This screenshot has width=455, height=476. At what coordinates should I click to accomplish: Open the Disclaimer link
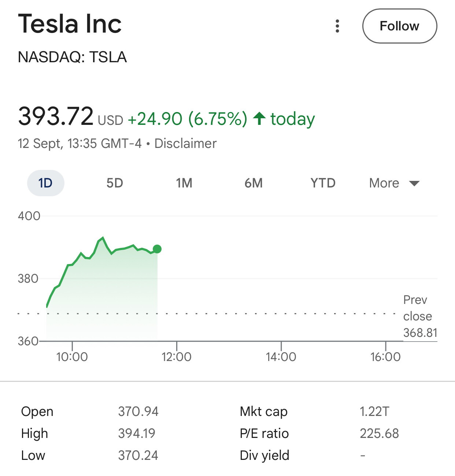(185, 144)
